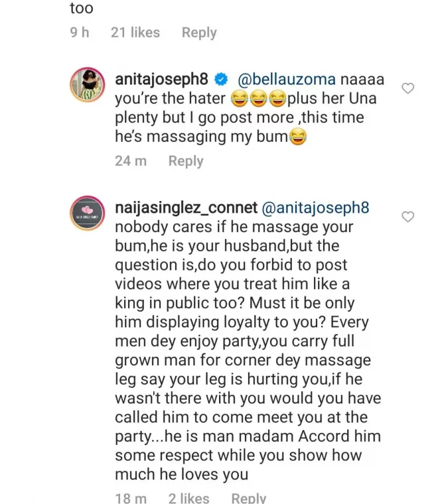Show the 2 likes on bottom comment
This screenshot has height=504, width=438.
(x=189, y=498)
